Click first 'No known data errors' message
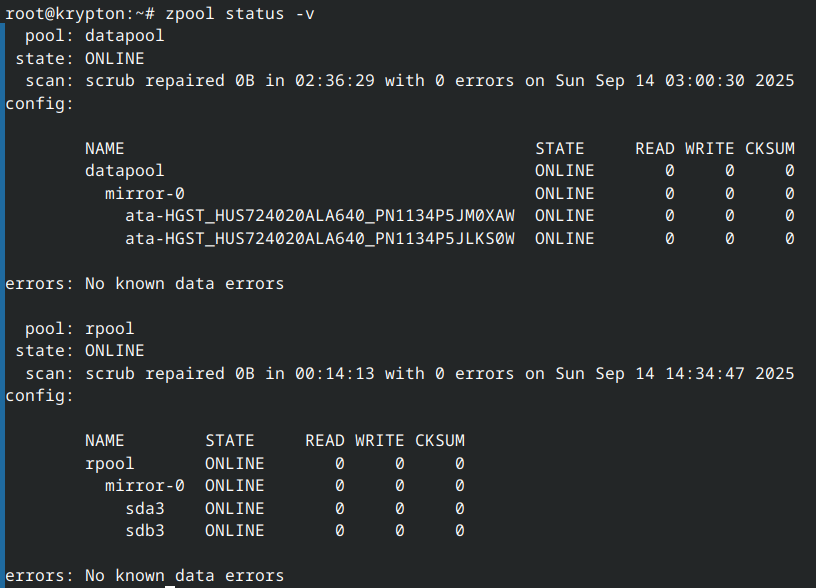 tap(184, 284)
